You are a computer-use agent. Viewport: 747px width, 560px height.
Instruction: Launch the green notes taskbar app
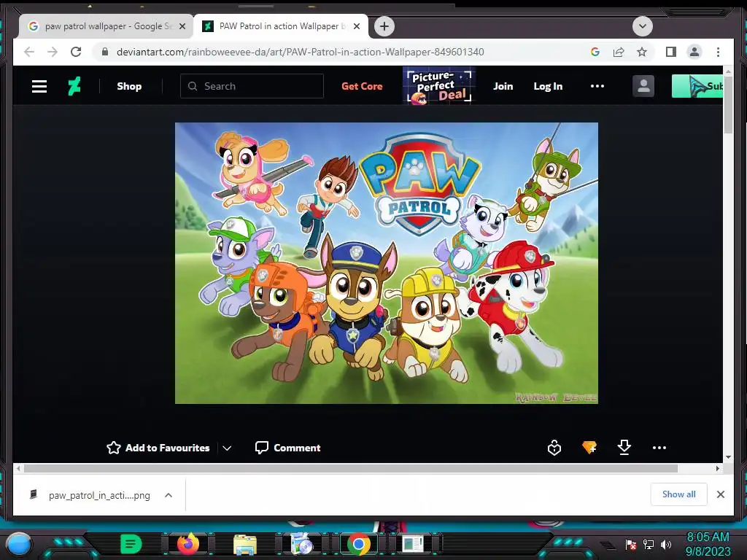[x=131, y=544]
